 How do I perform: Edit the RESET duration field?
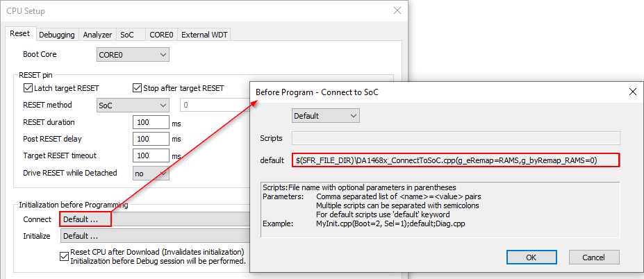pos(151,122)
